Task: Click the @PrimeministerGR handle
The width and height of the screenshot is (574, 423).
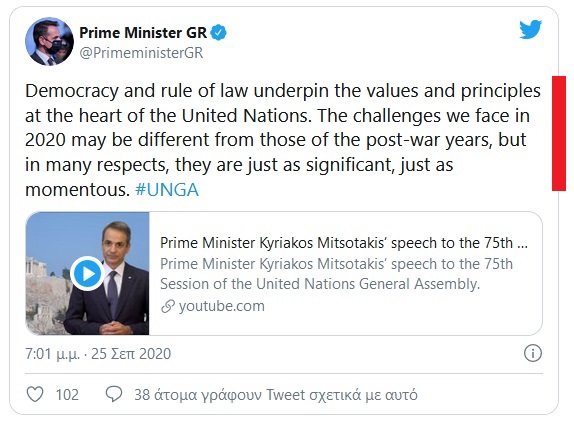Action: (141, 53)
